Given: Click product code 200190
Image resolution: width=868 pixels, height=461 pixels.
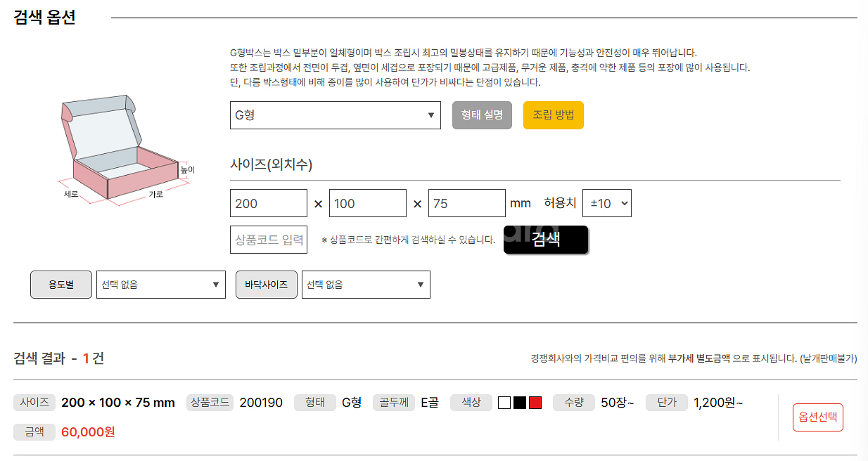Looking at the screenshot, I should coord(261,403).
